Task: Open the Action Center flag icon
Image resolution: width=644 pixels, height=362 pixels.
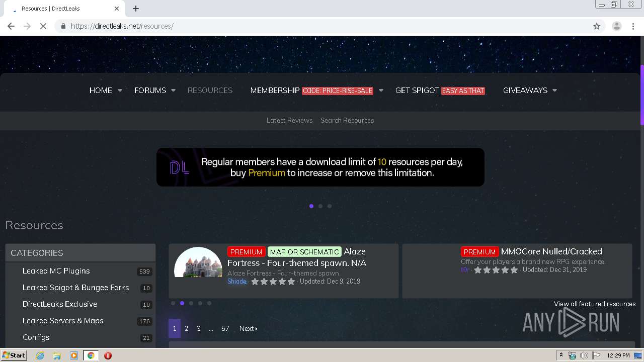Action: [596, 355]
